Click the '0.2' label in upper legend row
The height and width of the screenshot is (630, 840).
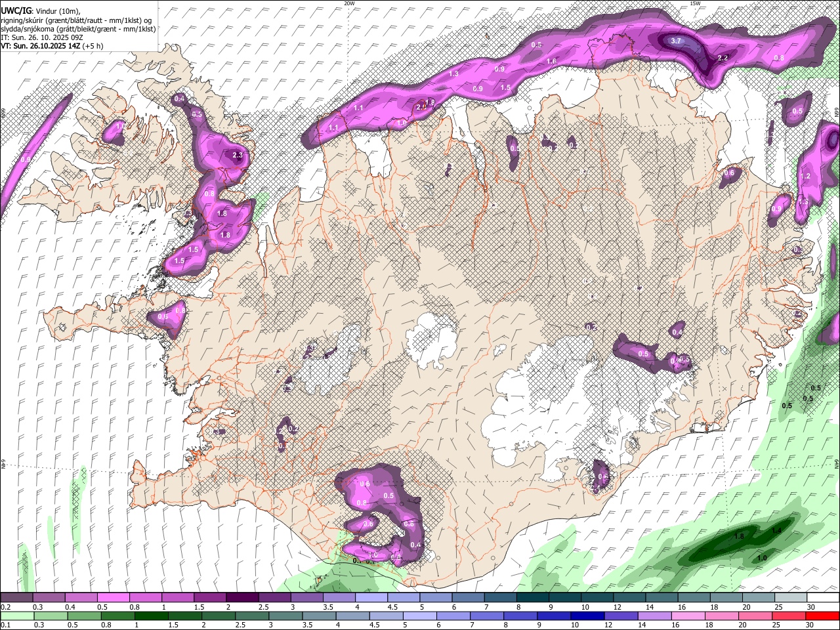(x=5, y=607)
